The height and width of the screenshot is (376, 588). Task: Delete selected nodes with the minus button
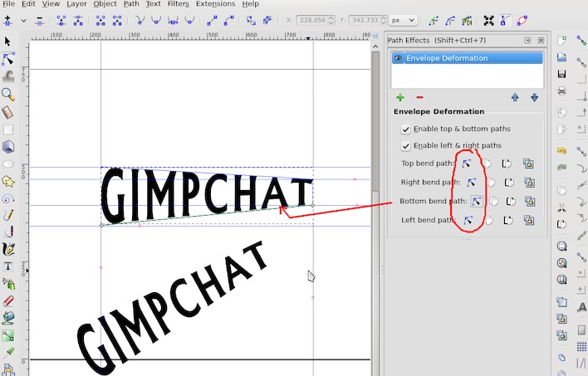click(x=40, y=21)
